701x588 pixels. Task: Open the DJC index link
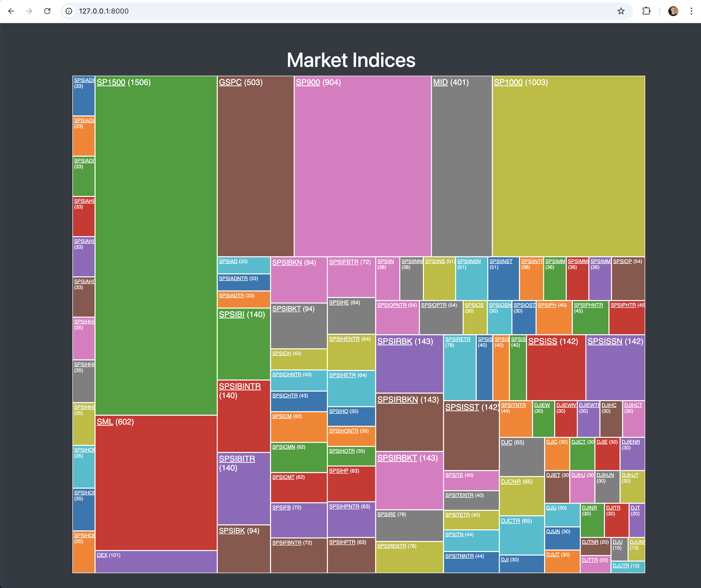[x=506, y=442]
